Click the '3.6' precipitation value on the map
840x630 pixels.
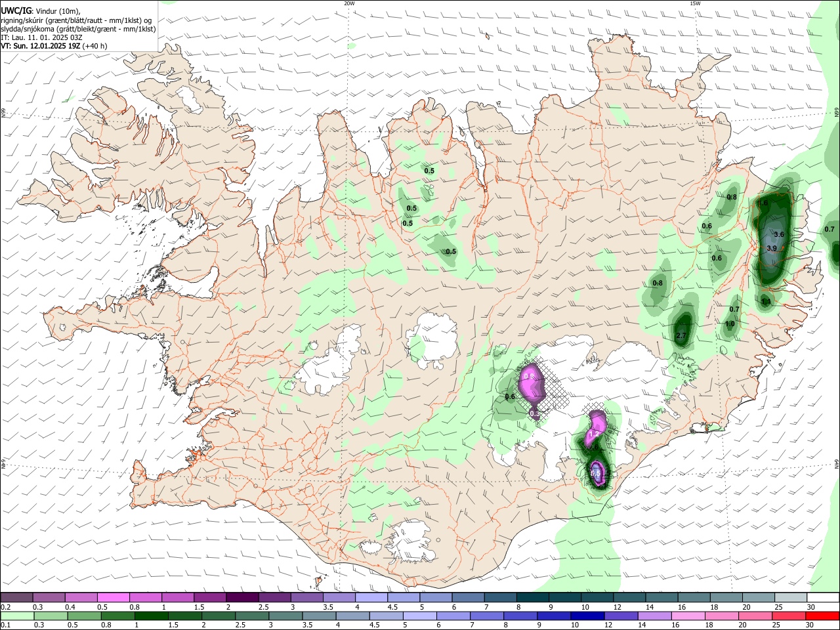tap(779, 234)
